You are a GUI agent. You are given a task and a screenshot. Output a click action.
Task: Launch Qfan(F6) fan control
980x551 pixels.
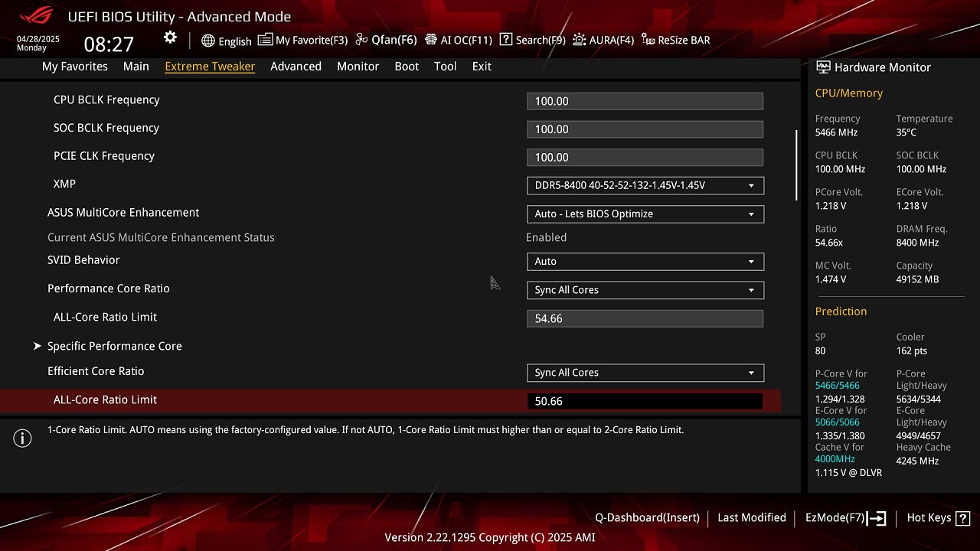tap(387, 40)
